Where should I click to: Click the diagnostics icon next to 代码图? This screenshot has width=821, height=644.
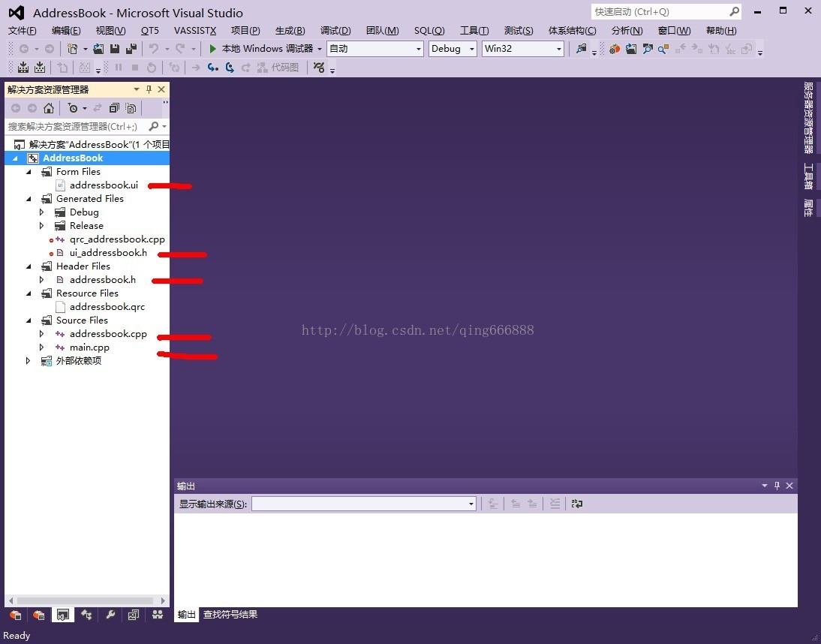(x=318, y=68)
